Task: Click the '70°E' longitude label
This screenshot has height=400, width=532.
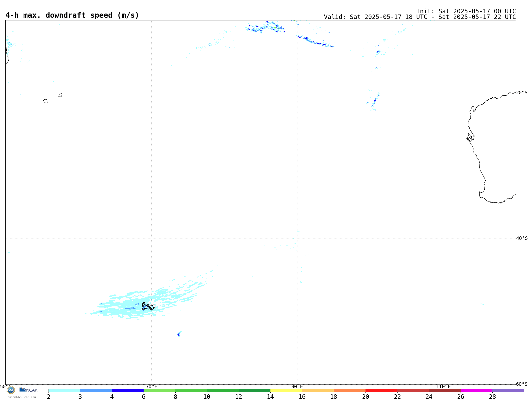Action: click(x=151, y=387)
